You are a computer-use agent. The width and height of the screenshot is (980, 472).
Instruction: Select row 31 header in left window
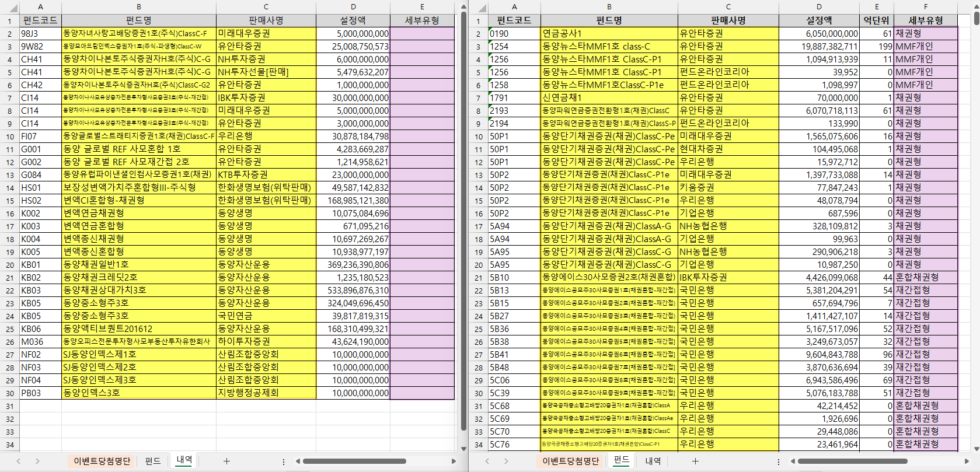tap(10, 406)
